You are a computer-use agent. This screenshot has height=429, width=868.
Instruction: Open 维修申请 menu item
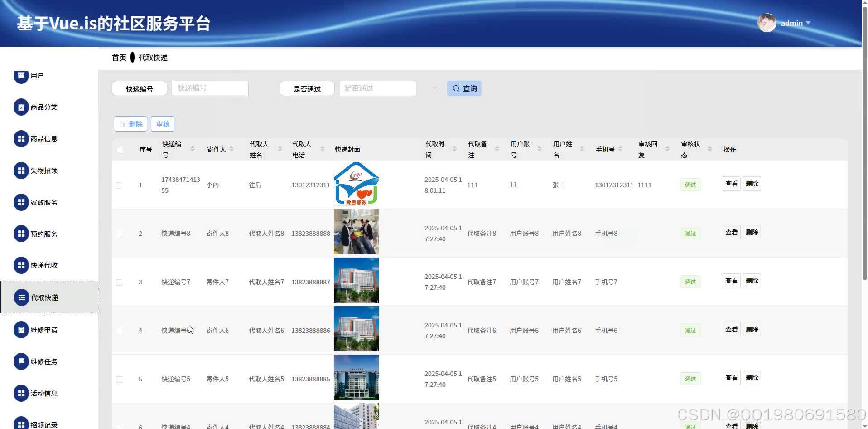pos(49,330)
